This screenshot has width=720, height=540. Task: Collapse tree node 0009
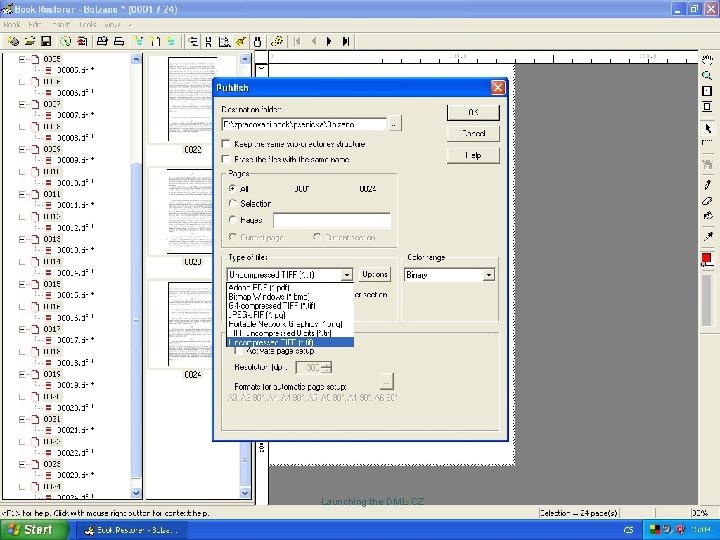tap(22, 149)
